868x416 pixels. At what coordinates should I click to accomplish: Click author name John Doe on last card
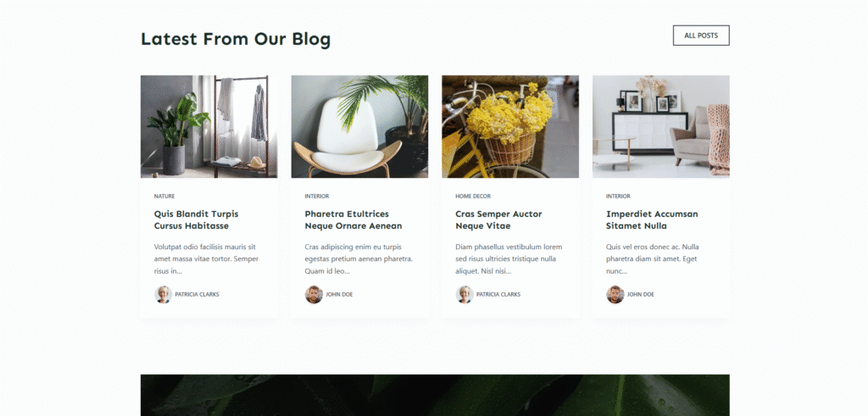tap(641, 295)
